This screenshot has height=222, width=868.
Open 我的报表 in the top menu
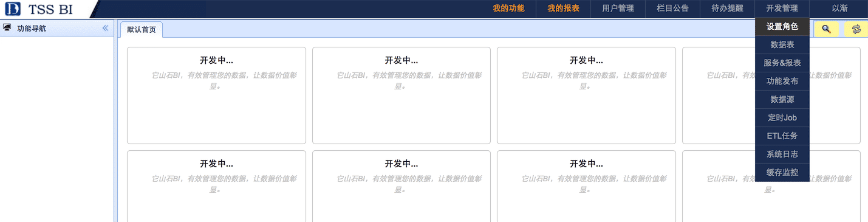(563, 9)
